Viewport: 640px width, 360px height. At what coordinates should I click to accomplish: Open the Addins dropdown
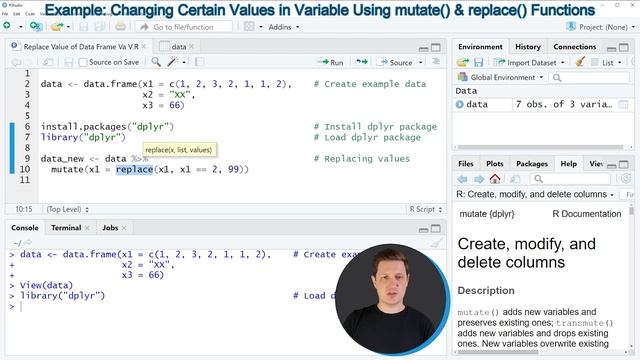pyautogui.click(x=284, y=27)
